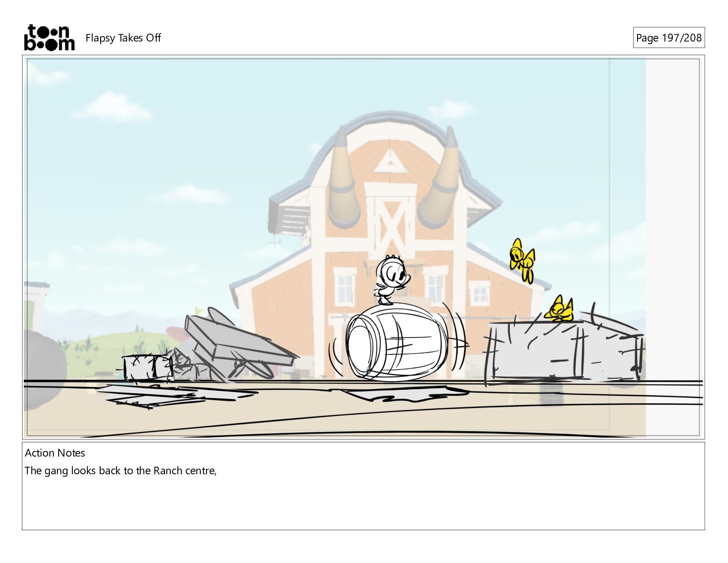Click the storyboard panel thumbnail

(363, 247)
